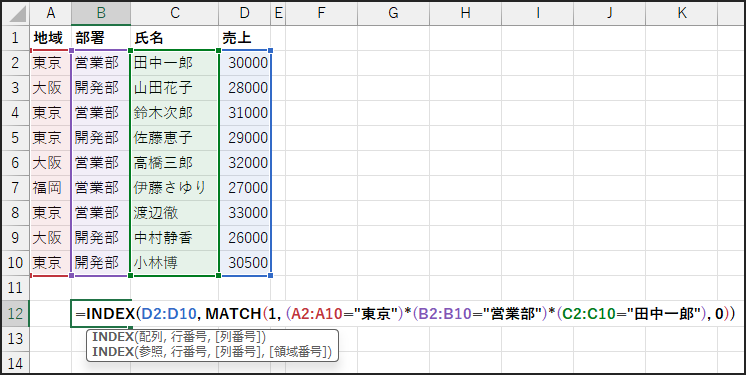Click the sales value 29000
The width and height of the screenshot is (746, 375).
point(245,138)
